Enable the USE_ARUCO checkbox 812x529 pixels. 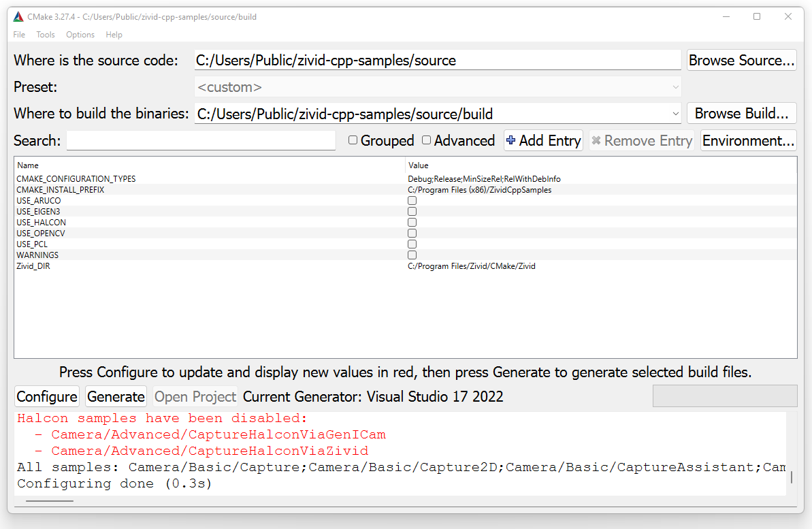[x=412, y=201]
